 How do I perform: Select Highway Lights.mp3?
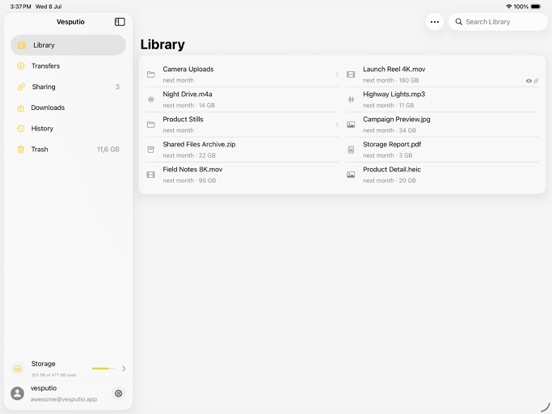(x=442, y=99)
